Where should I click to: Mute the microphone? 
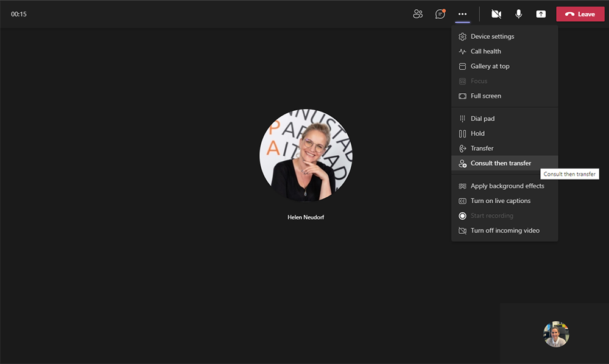pos(518,14)
